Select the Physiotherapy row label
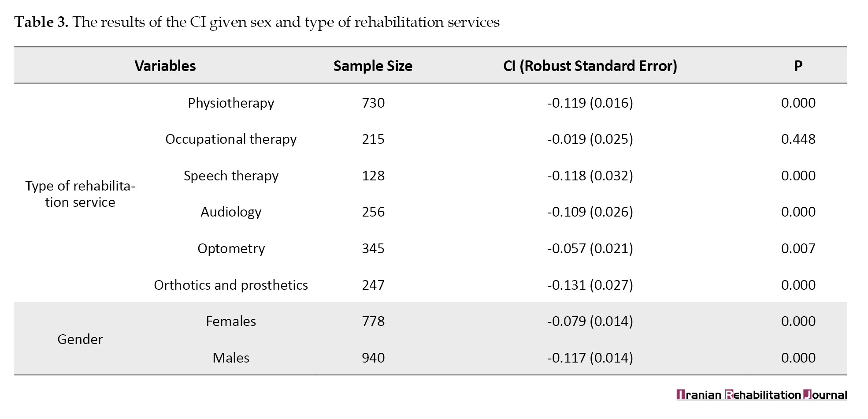 point(231,103)
